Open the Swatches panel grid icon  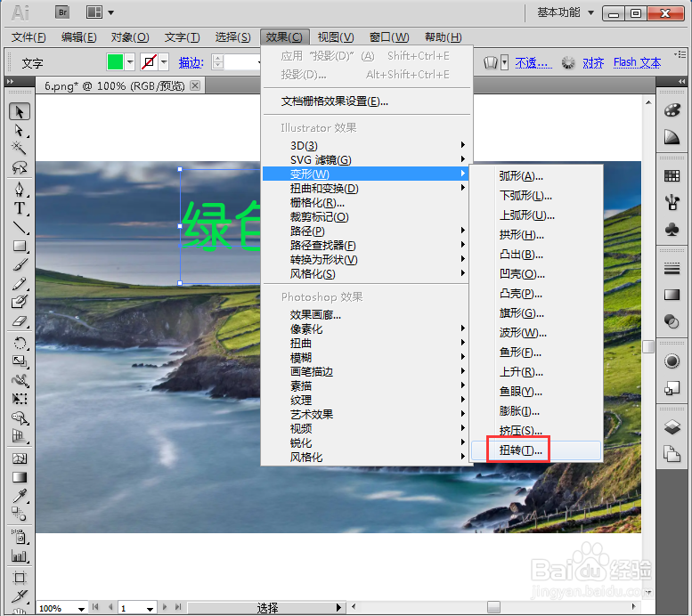tap(672, 176)
